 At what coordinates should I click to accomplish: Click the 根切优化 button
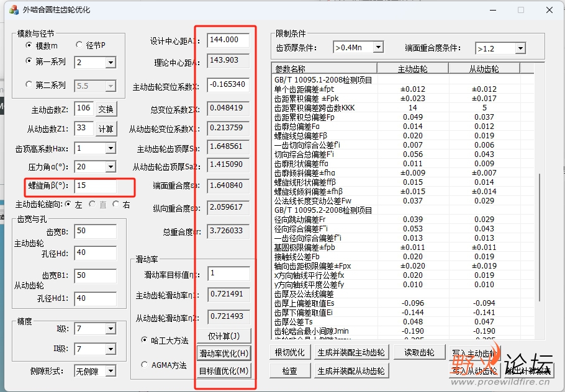click(x=290, y=352)
